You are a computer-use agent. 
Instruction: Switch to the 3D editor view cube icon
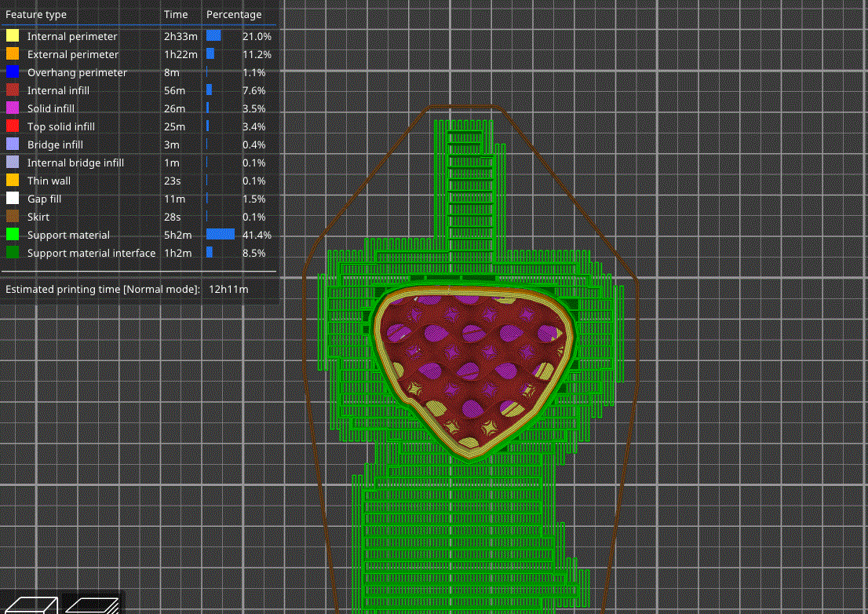point(30,605)
